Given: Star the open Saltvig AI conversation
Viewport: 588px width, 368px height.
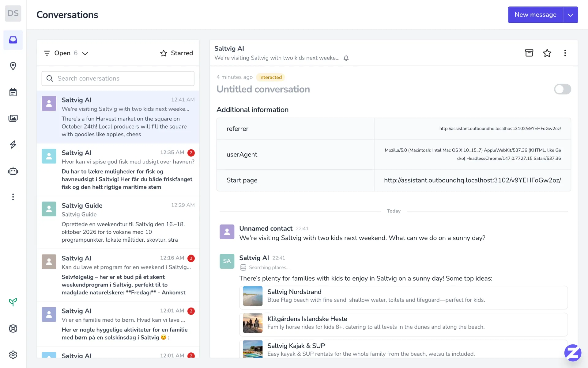Looking at the screenshot, I should click(x=547, y=53).
